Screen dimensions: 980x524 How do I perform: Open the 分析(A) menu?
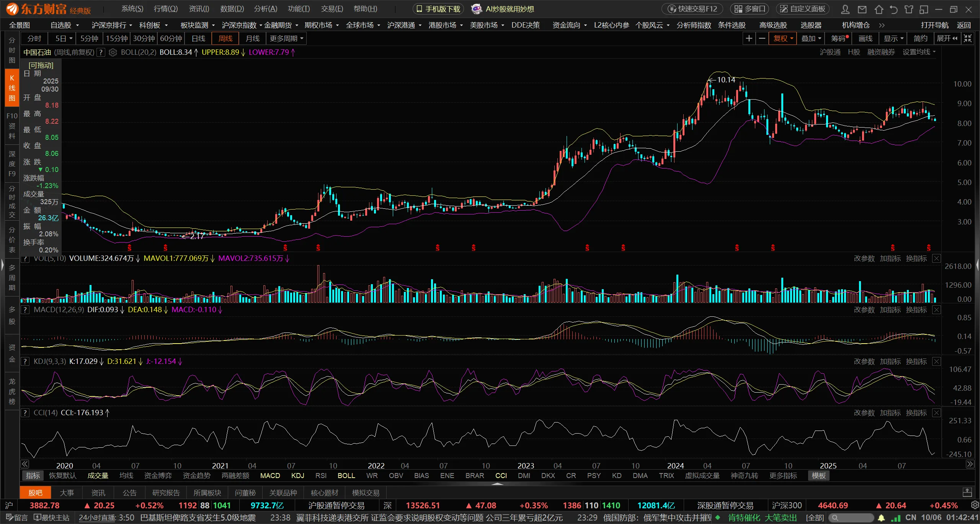click(265, 9)
